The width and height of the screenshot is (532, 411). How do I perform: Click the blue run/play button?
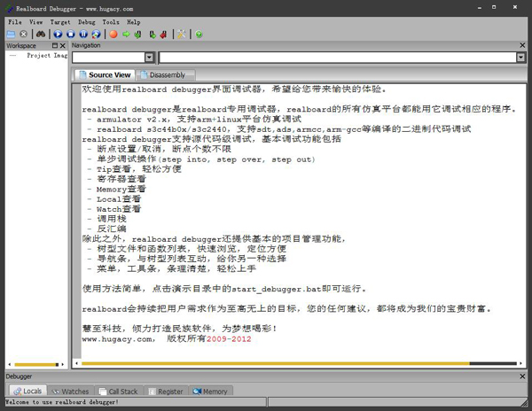(58, 35)
